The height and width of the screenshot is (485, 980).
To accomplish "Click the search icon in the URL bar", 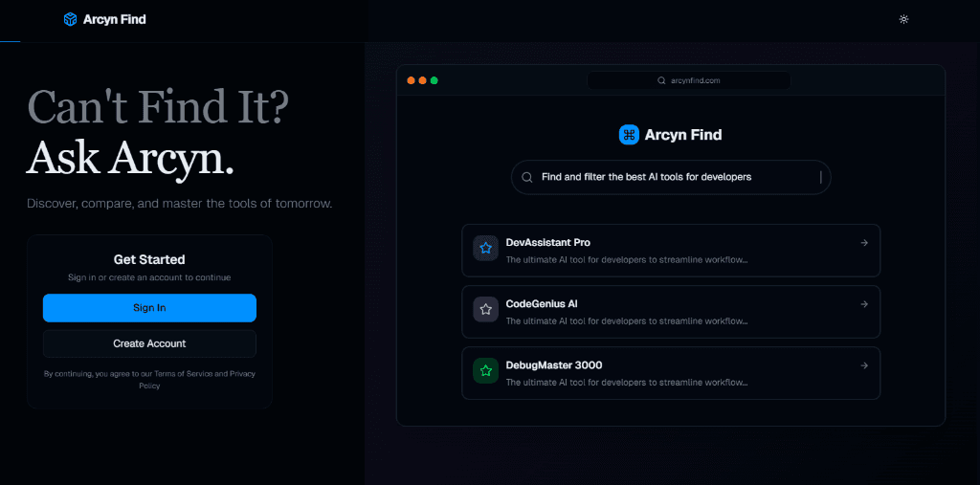I will [x=661, y=81].
